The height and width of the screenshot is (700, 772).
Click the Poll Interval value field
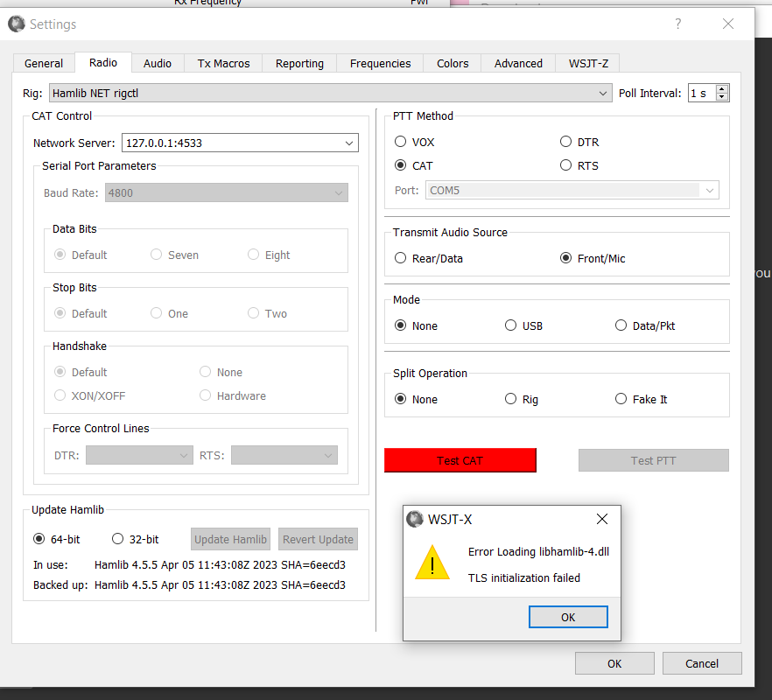[x=702, y=93]
